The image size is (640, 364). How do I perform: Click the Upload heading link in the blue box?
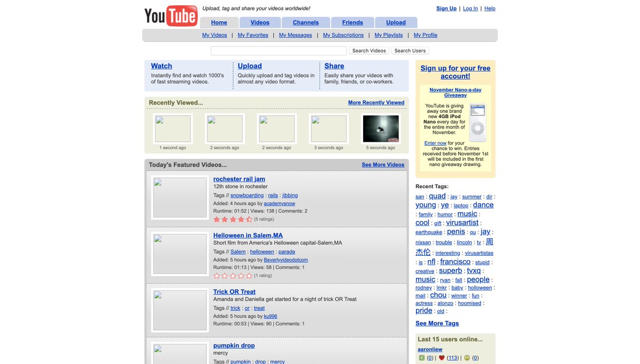[x=250, y=66]
